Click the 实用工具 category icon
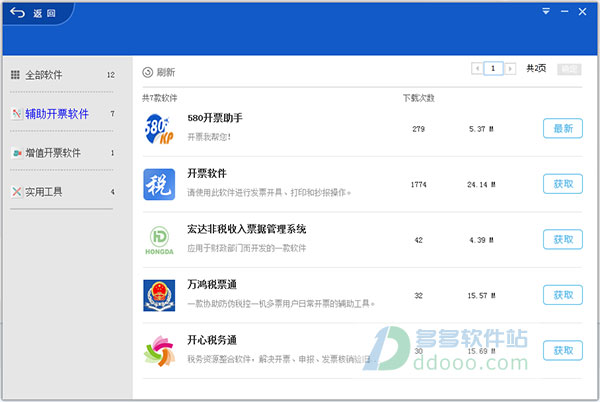 pyautogui.click(x=16, y=192)
